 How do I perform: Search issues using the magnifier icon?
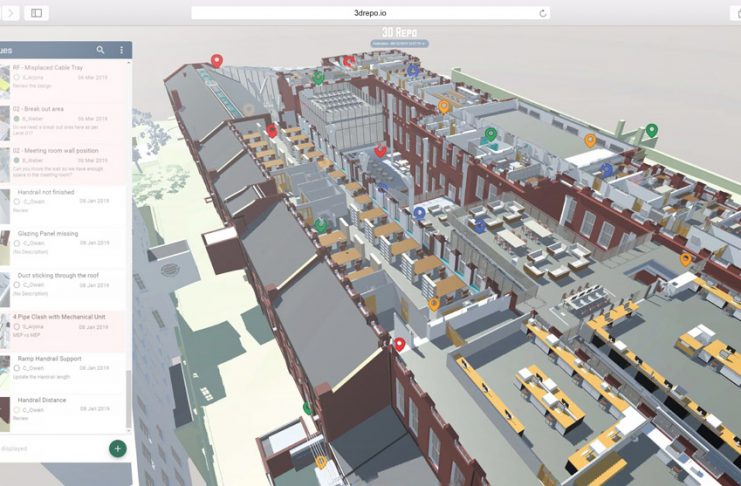pos(100,50)
